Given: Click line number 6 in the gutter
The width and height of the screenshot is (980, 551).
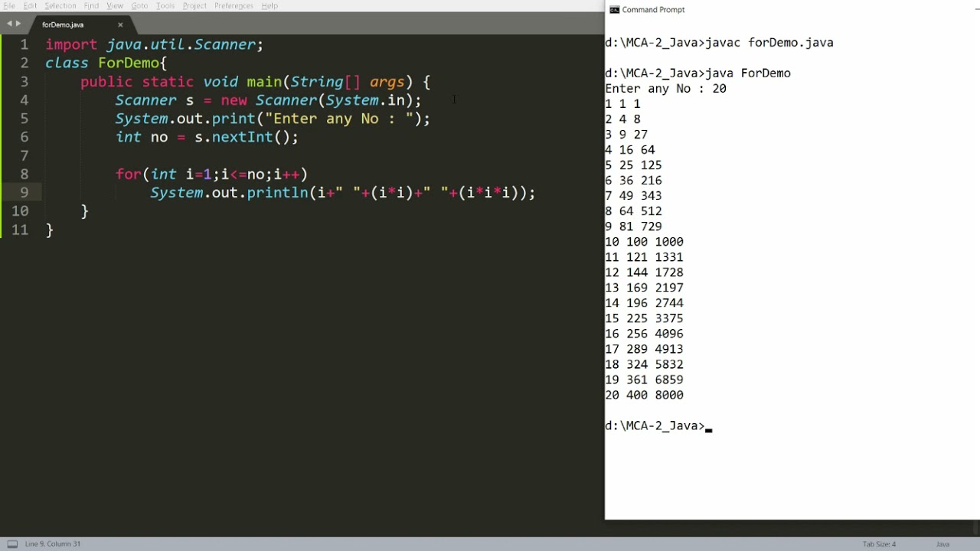Looking at the screenshot, I should click(x=24, y=137).
